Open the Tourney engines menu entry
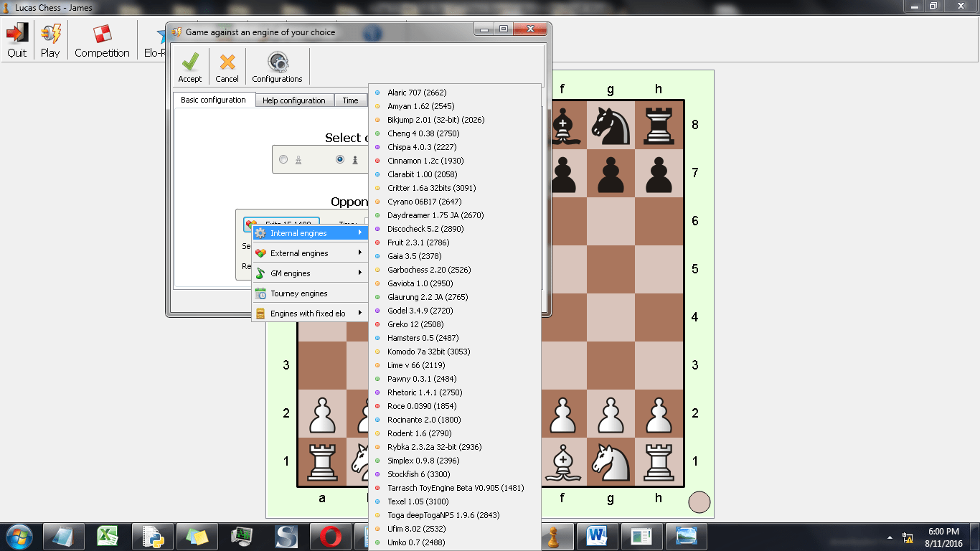980x551 pixels. 301,293
